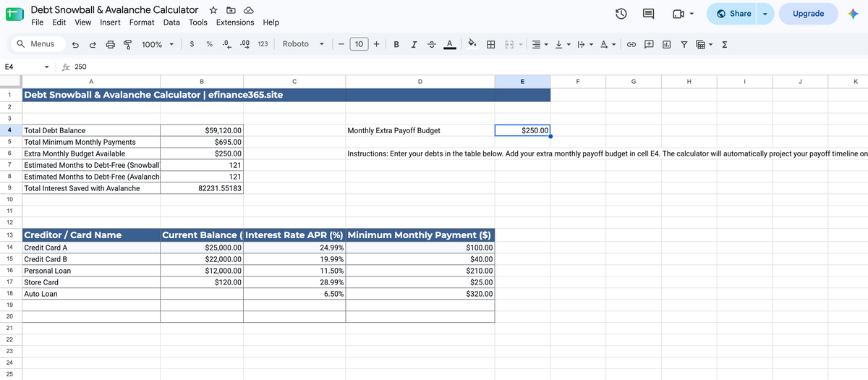
Task: Activate the paint format roller icon
Action: pyautogui.click(x=128, y=44)
